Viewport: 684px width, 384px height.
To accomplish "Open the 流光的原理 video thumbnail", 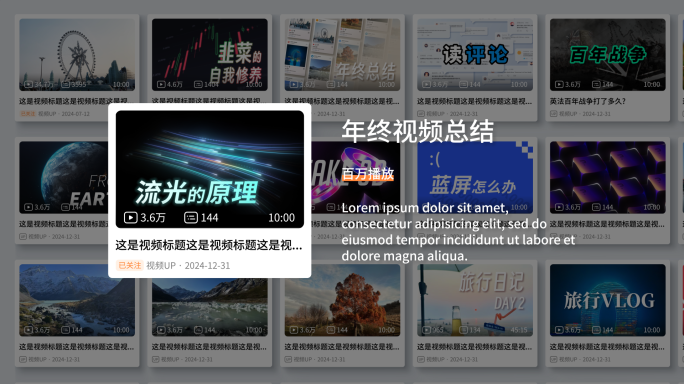I will click(x=210, y=169).
